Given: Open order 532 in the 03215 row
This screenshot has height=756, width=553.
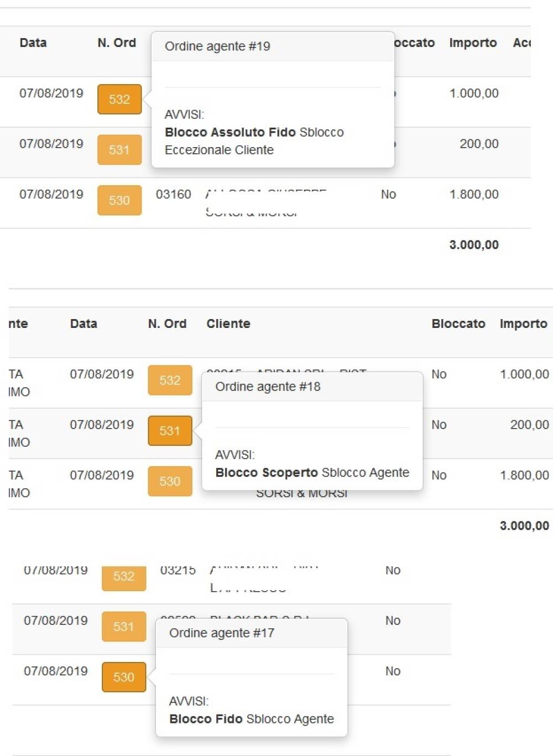Looking at the screenshot, I should tap(124, 576).
